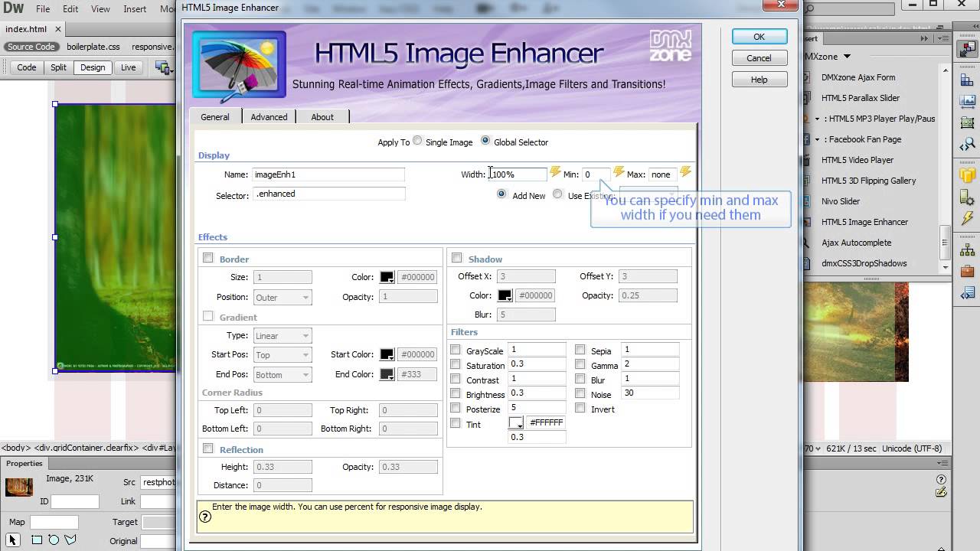Screen dimensions: 980x551
Task: Click the lightning icon next to Max field
Action: 685,172
